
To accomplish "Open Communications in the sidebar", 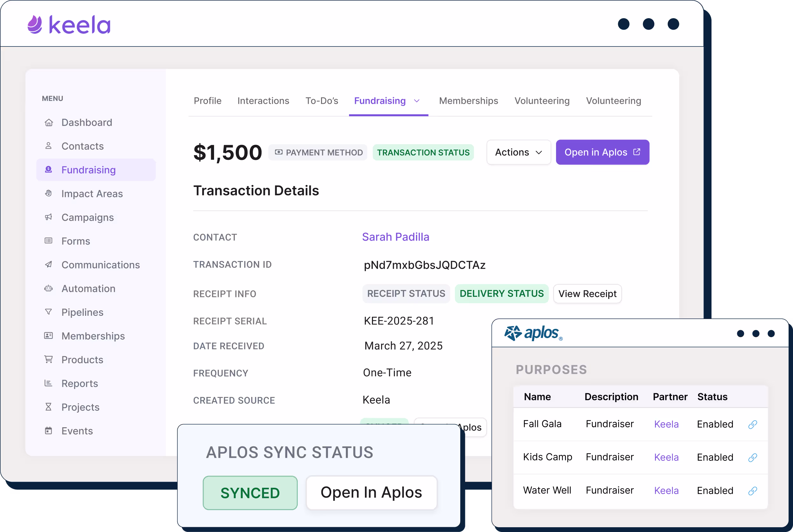I will (96, 265).
